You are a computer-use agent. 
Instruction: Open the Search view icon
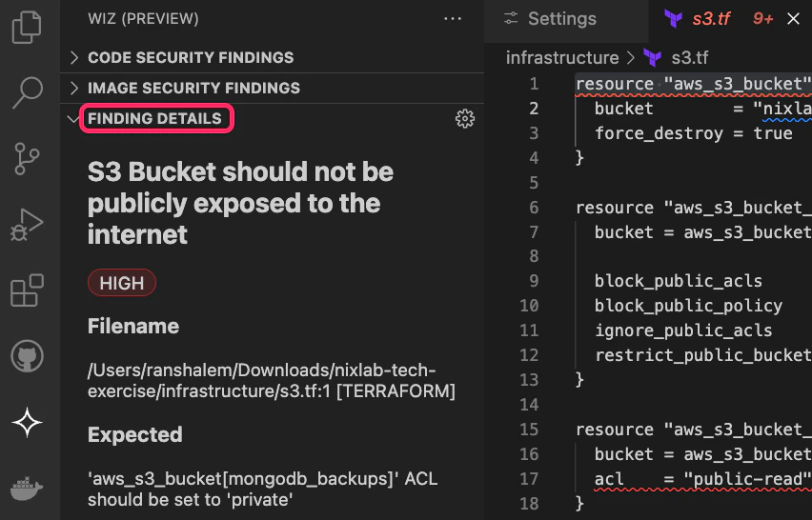click(x=28, y=93)
